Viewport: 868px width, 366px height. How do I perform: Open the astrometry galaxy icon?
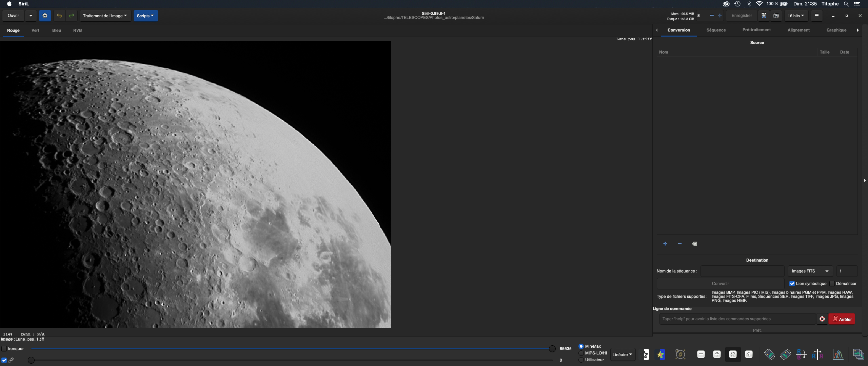click(680, 354)
